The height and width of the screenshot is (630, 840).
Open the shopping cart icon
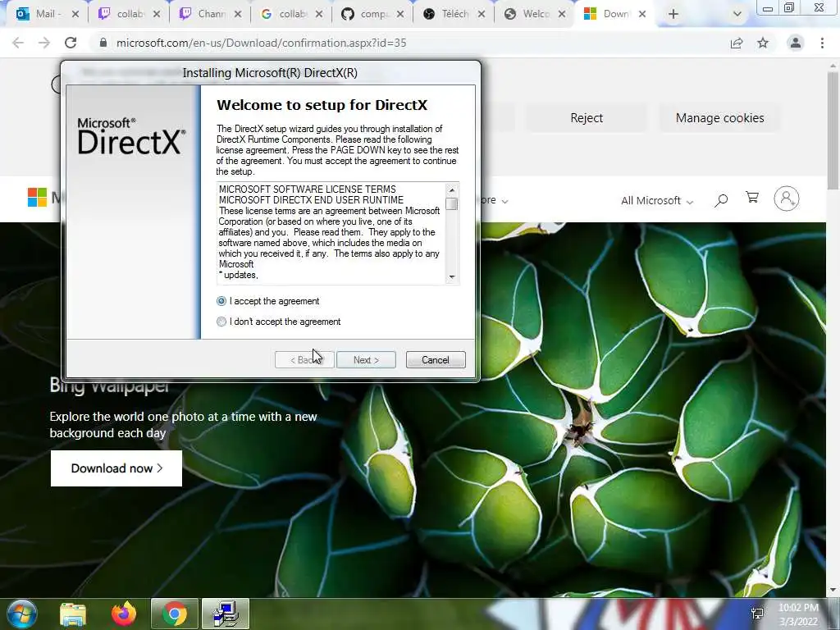[x=752, y=198]
